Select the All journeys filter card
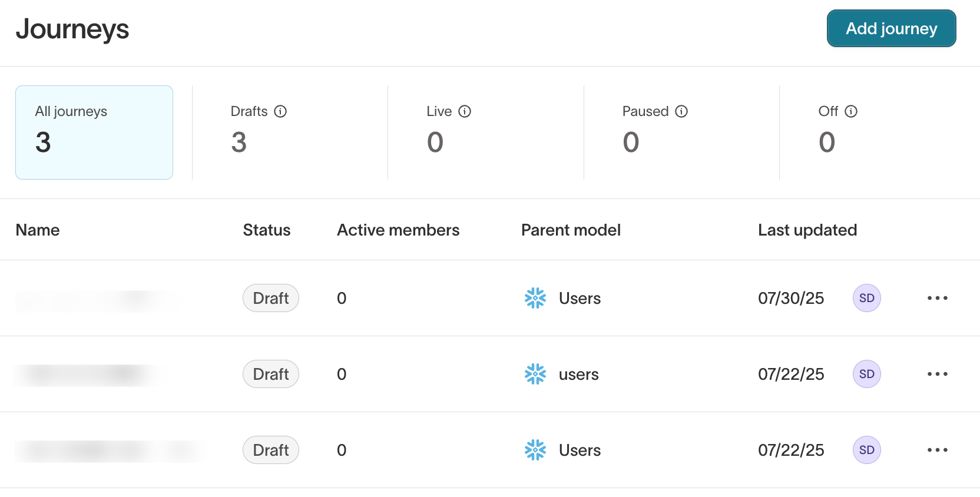Image resolution: width=980 pixels, height=497 pixels. (x=94, y=132)
